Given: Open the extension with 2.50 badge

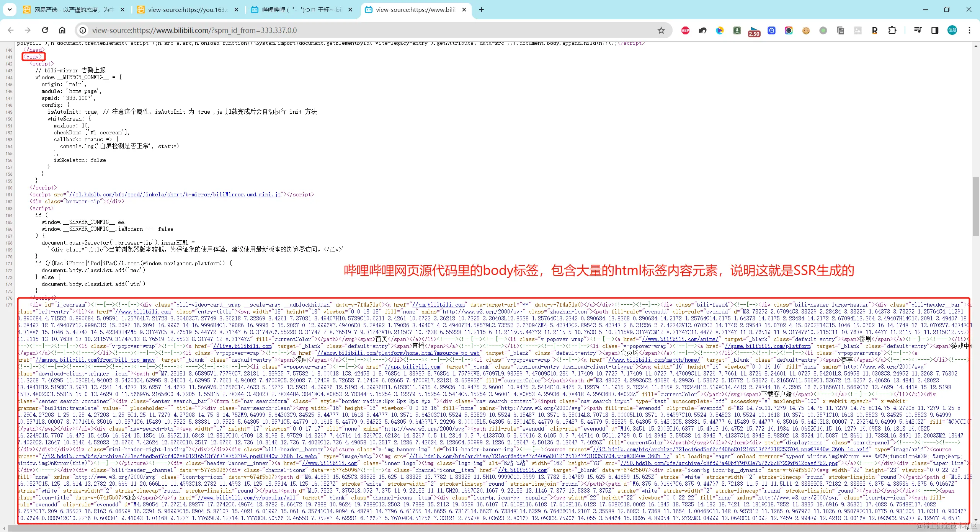Looking at the screenshot, I should coord(754,31).
